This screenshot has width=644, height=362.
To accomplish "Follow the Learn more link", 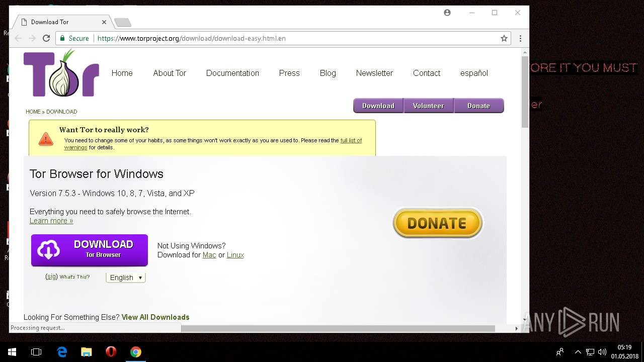I will pyautogui.click(x=51, y=221).
